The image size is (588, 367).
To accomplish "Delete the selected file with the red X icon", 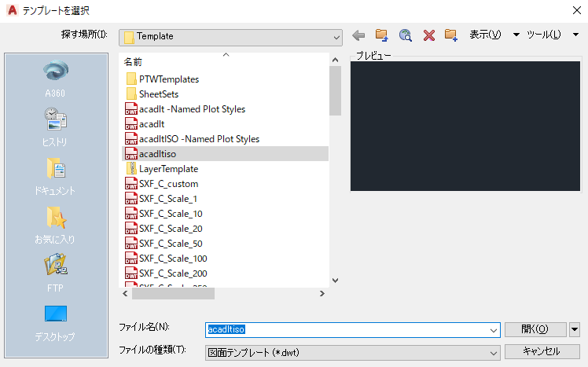I will coord(428,35).
